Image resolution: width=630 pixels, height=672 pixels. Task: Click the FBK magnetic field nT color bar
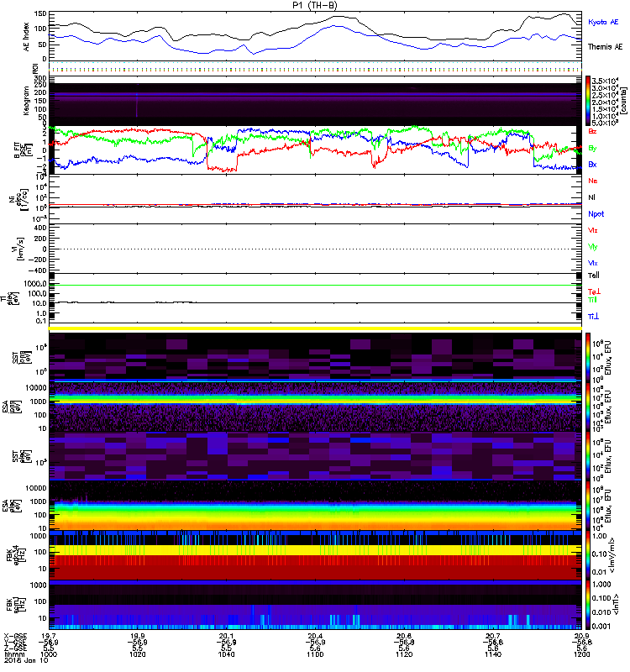[588, 605]
